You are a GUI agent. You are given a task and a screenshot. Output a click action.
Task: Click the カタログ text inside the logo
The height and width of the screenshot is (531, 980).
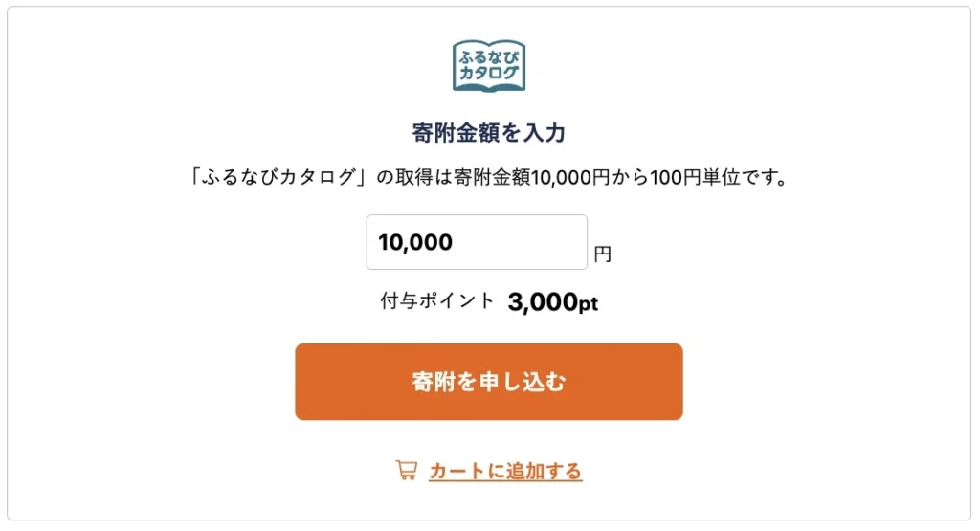489,73
